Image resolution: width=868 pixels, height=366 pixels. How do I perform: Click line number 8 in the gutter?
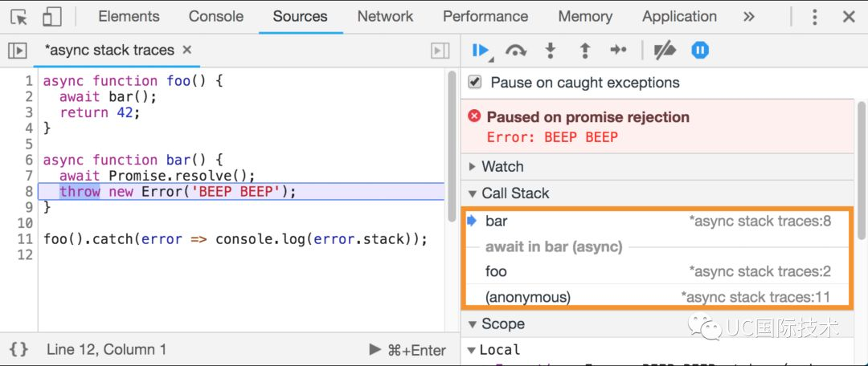[x=28, y=192]
